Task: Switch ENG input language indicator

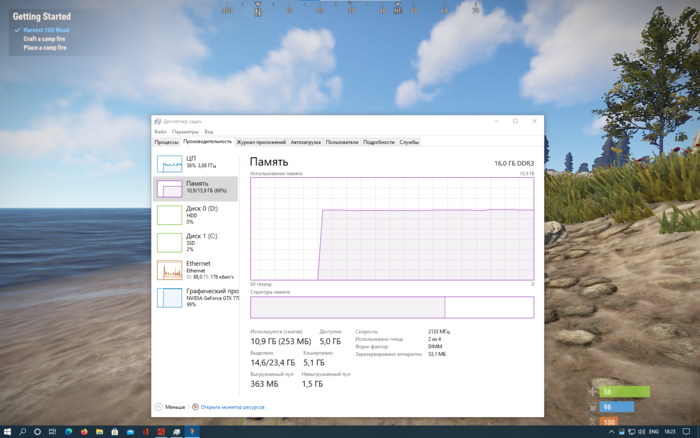Action: click(x=654, y=432)
